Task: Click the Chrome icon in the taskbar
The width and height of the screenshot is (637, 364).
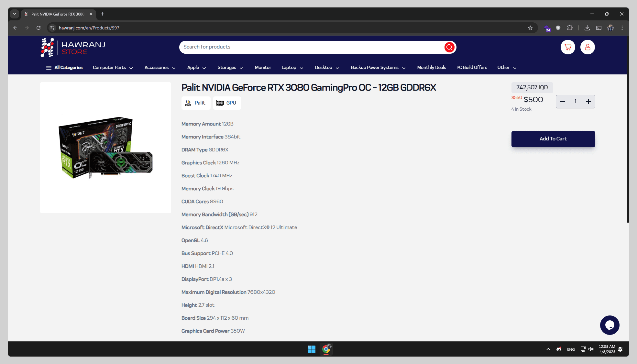Action: 326,349
